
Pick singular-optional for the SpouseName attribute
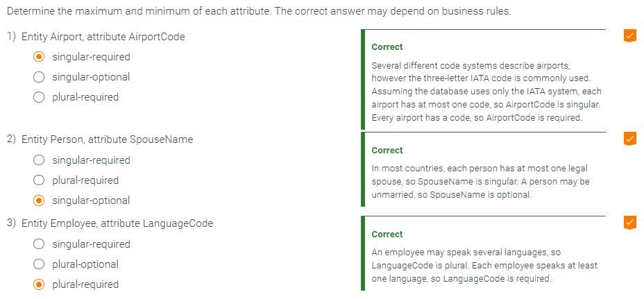pyautogui.click(x=40, y=200)
